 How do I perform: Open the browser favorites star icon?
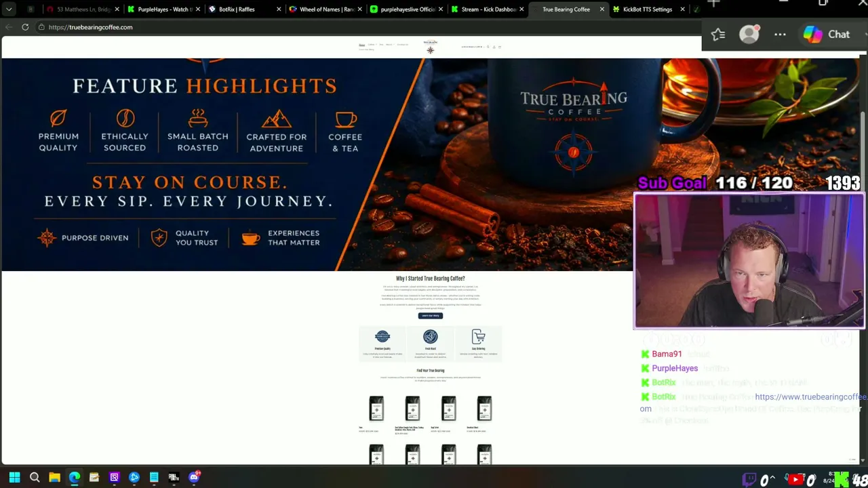coord(718,35)
